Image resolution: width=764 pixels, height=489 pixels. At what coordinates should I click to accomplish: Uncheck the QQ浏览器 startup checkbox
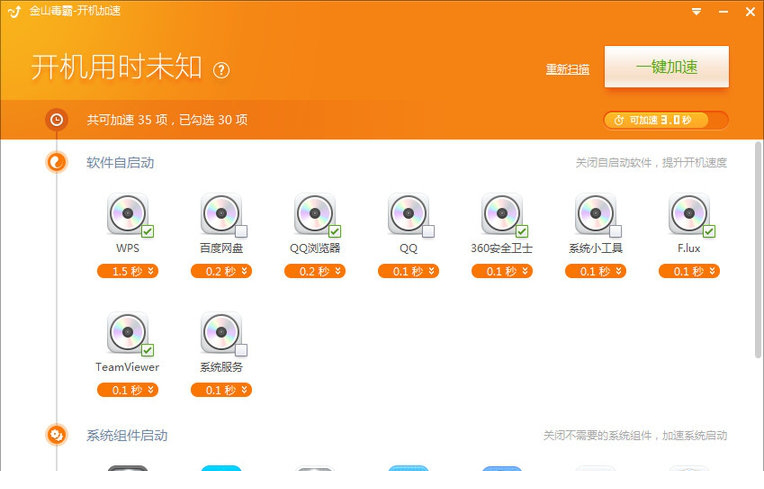pyautogui.click(x=335, y=231)
